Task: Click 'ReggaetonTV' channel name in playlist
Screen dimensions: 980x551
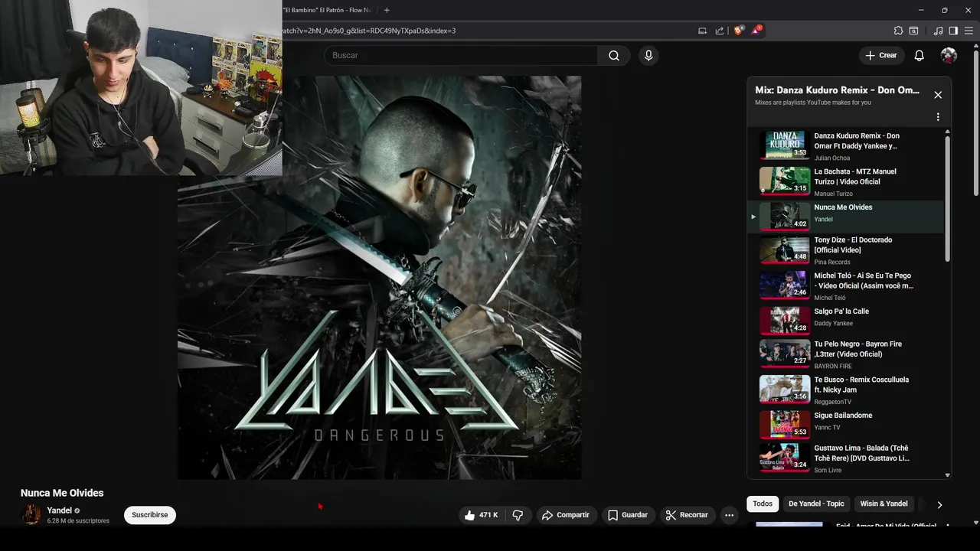Action: coord(833,402)
